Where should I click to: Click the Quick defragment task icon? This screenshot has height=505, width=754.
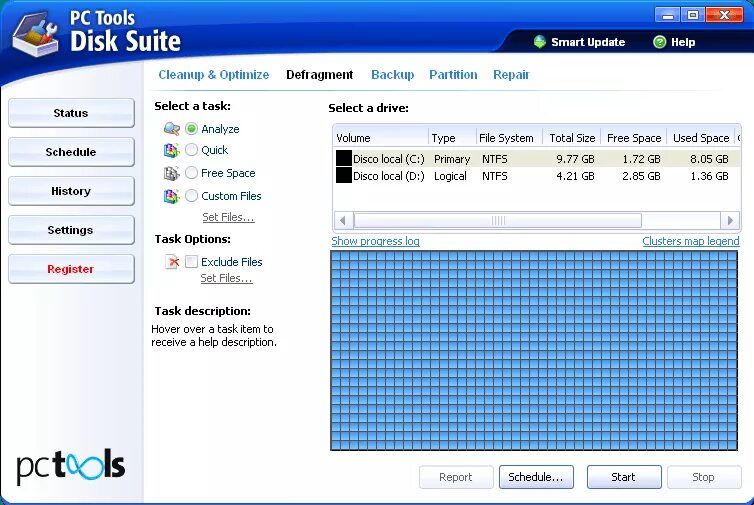tap(171, 150)
